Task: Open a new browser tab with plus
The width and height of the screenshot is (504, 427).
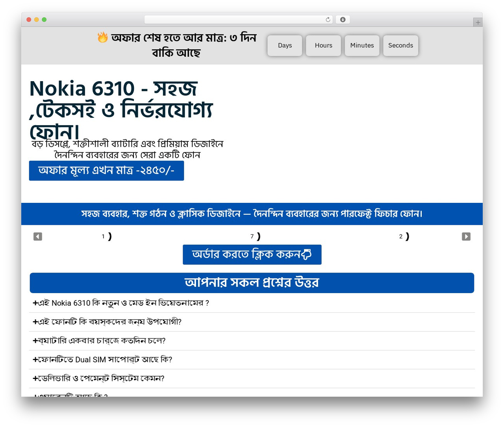Action: 478,22
